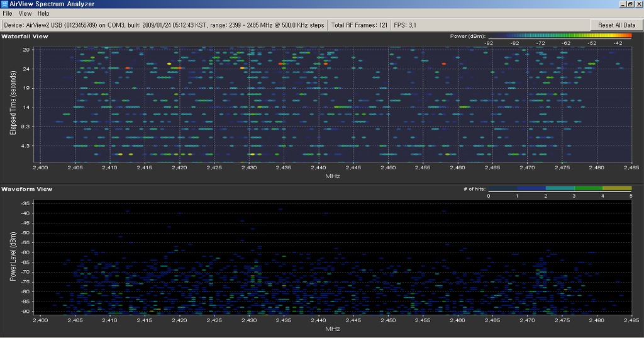644x338 pixels.
Task: Click the 2,435 tick on waterfall frequency axis
Action: 284,168
